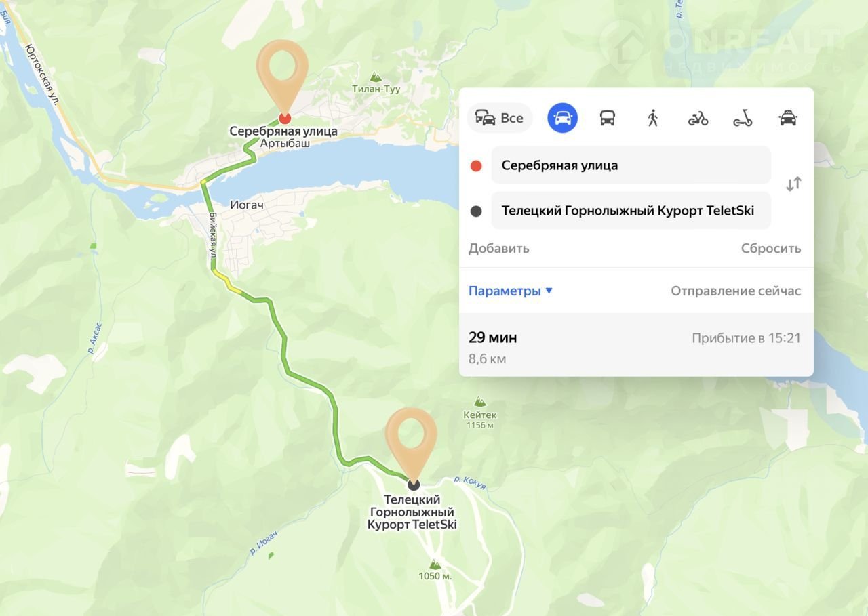Image resolution: width=868 pixels, height=616 pixels.
Task: Click the Тилан-Туу mountain peak icon
Action: [x=376, y=77]
